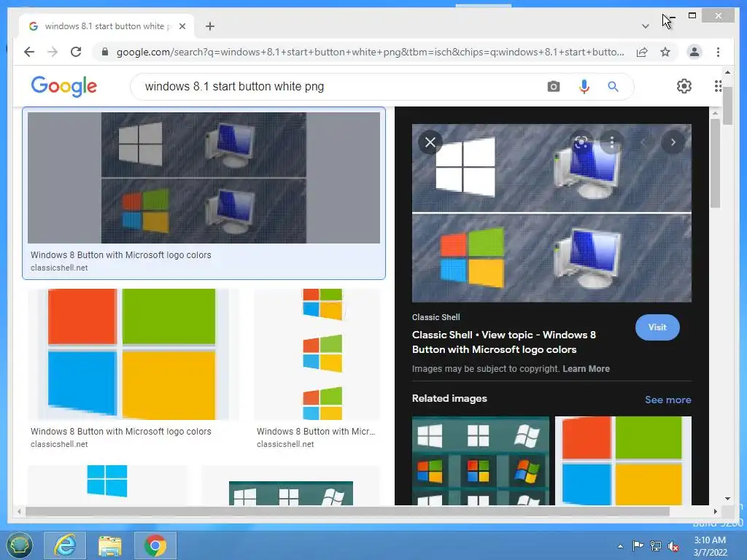Image resolution: width=747 pixels, height=560 pixels.
Task: Click the horizontal scrollbar left arrow
Action: pos(19,512)
